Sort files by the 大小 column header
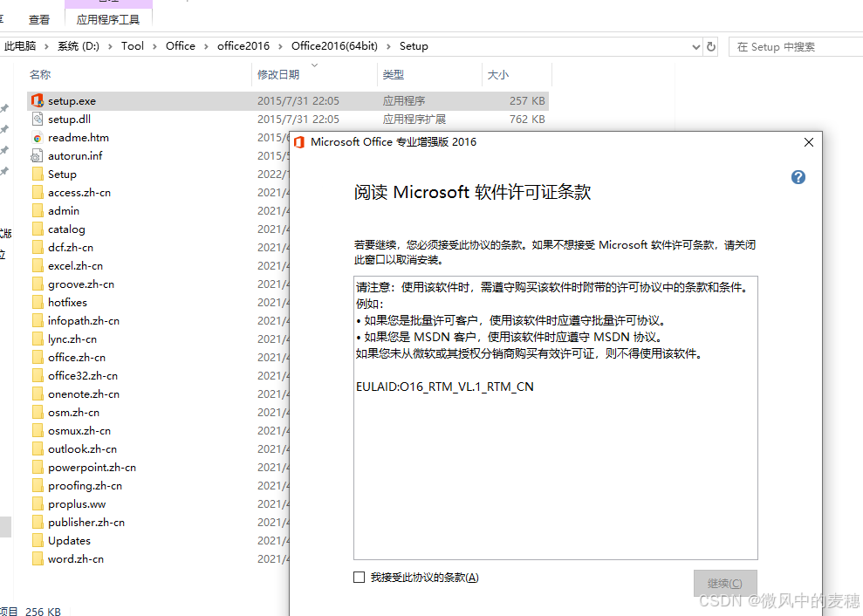 (517, 74)
